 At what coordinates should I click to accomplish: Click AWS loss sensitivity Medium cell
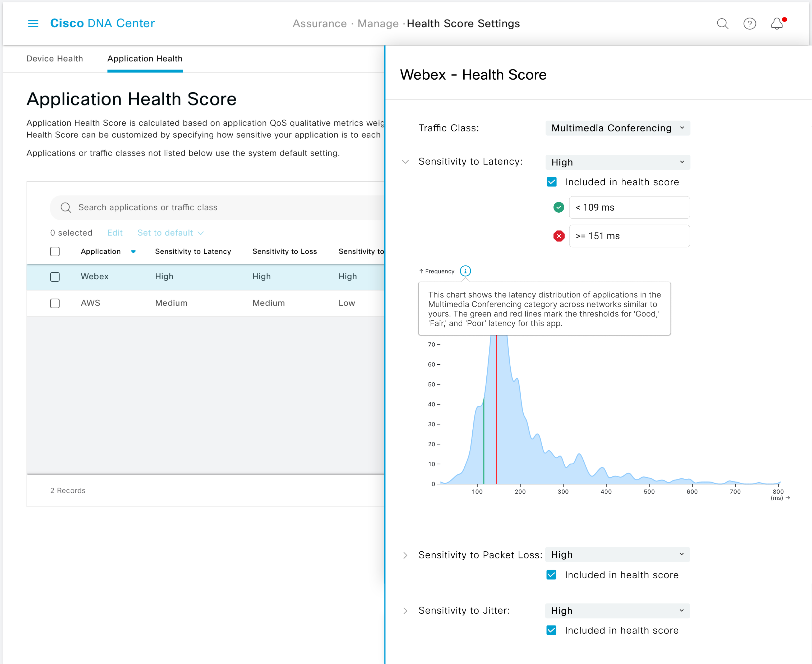(268, 303)
